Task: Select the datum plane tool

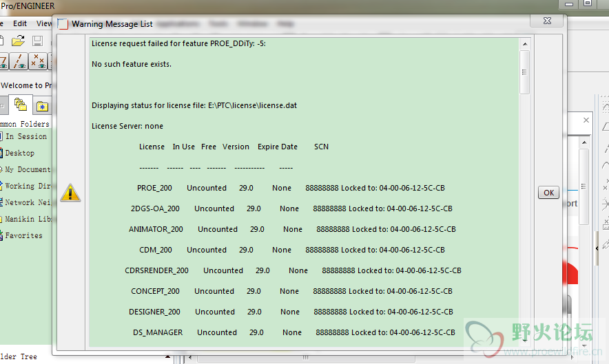Action: [605, 127]
